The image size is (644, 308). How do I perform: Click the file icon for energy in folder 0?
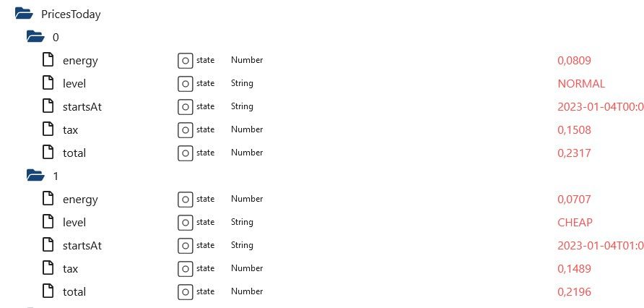[x=48, y=60]
